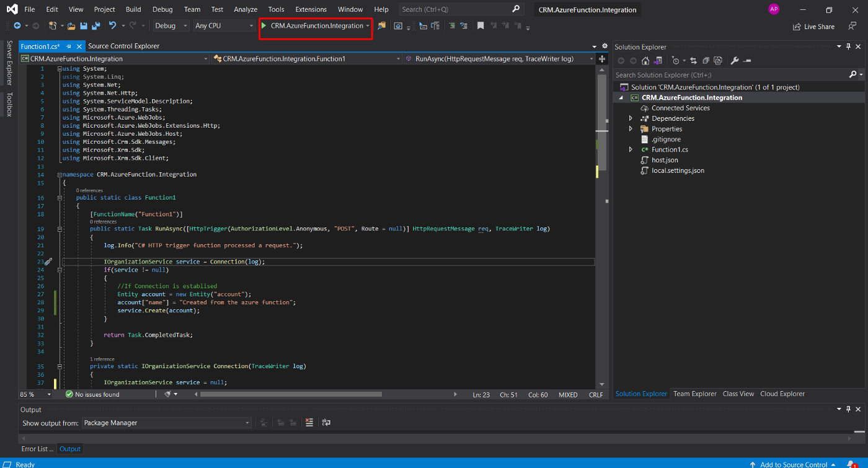Click the Solution Explorer Home icon

click(x=645, y=61)
